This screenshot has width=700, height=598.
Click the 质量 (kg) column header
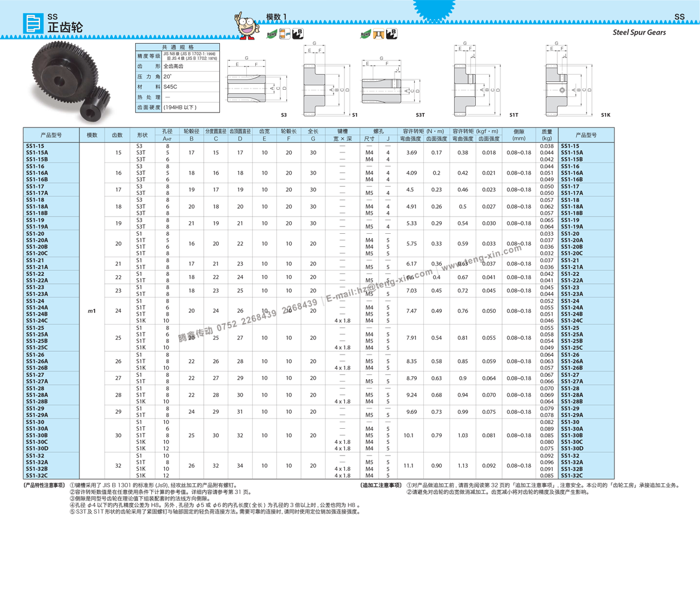547,135
